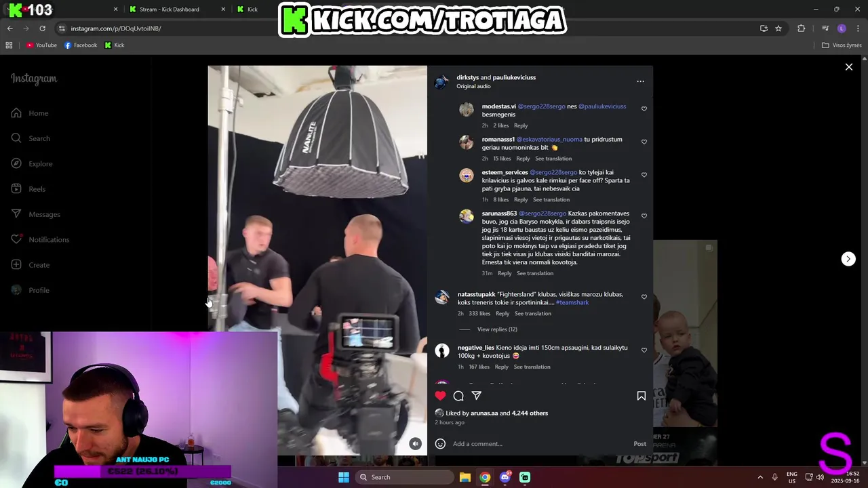
Task: Like modestas.vi's comment
Action: (x=644, y=109)
